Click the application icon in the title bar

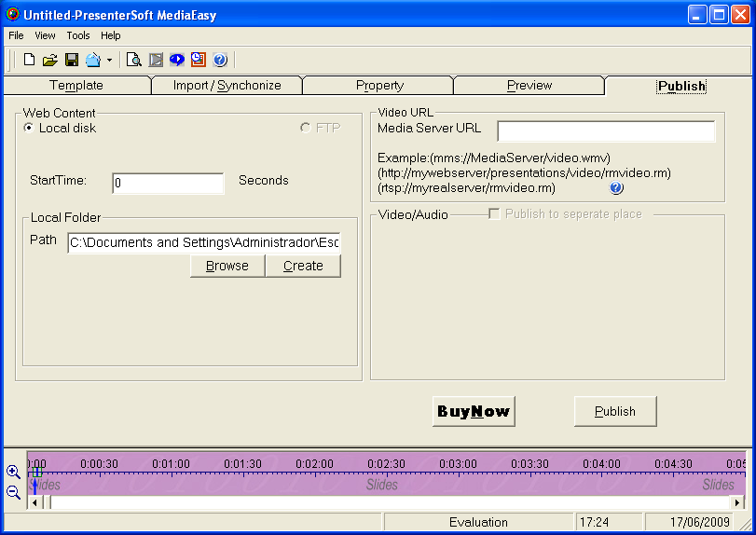click(13, 15)
